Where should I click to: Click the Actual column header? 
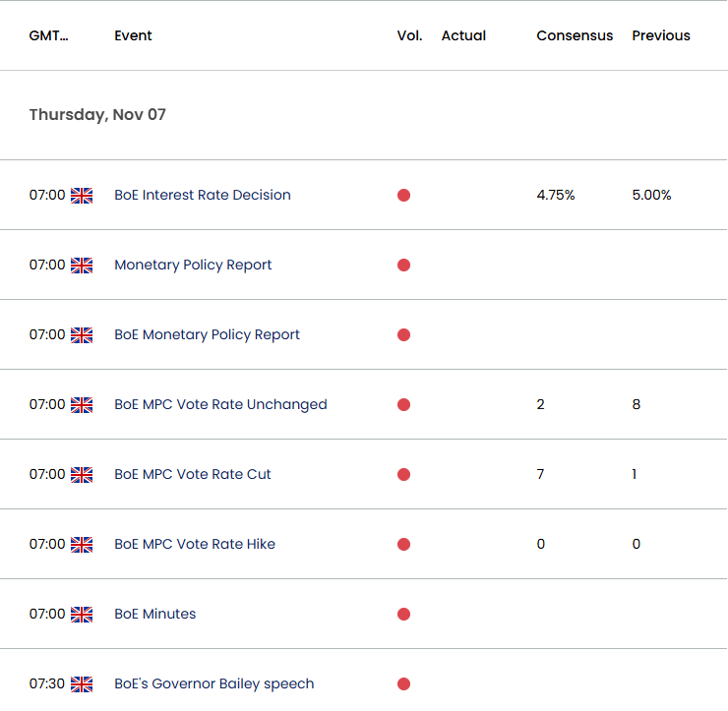tap(463, 35)
